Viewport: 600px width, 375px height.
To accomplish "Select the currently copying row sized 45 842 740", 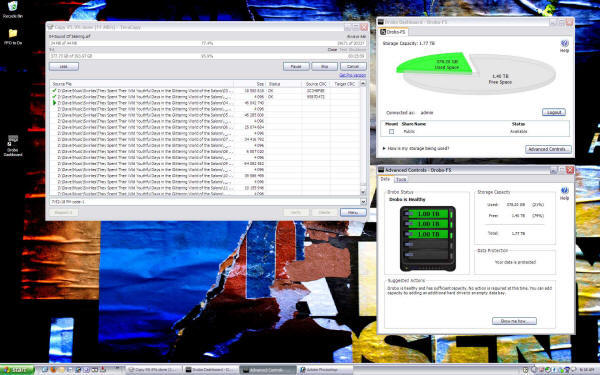I will pos(205,103).
